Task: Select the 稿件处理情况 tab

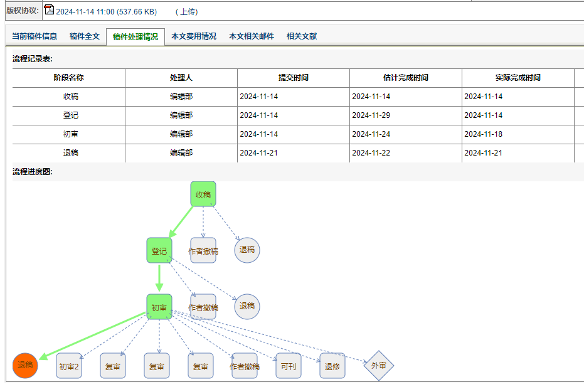Action: pyautogui.click(x=135, y=37)
